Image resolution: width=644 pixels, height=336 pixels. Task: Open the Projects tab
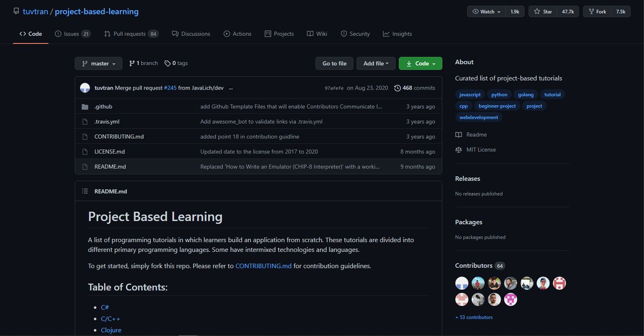coord(279,34)
